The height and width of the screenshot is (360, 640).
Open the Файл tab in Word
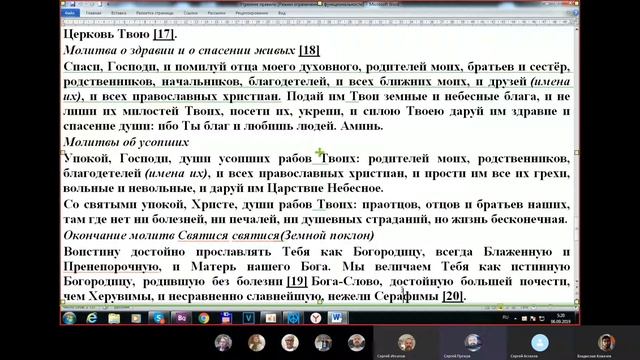tap(70, 13)
